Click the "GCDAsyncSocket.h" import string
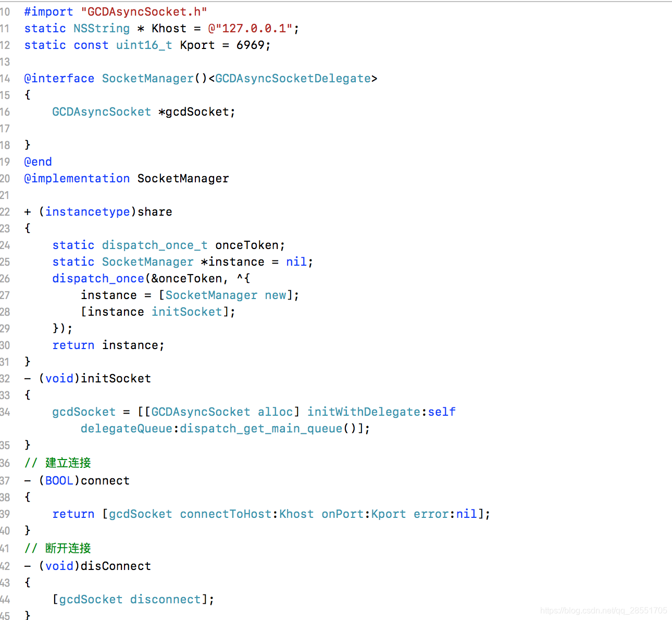 (x=144, y=11)
